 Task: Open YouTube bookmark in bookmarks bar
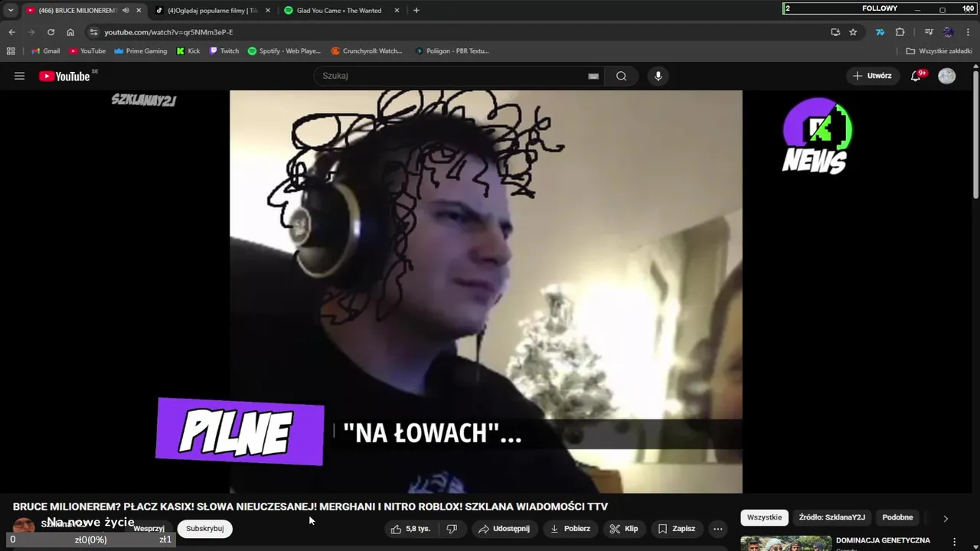(x=87, y=51)
